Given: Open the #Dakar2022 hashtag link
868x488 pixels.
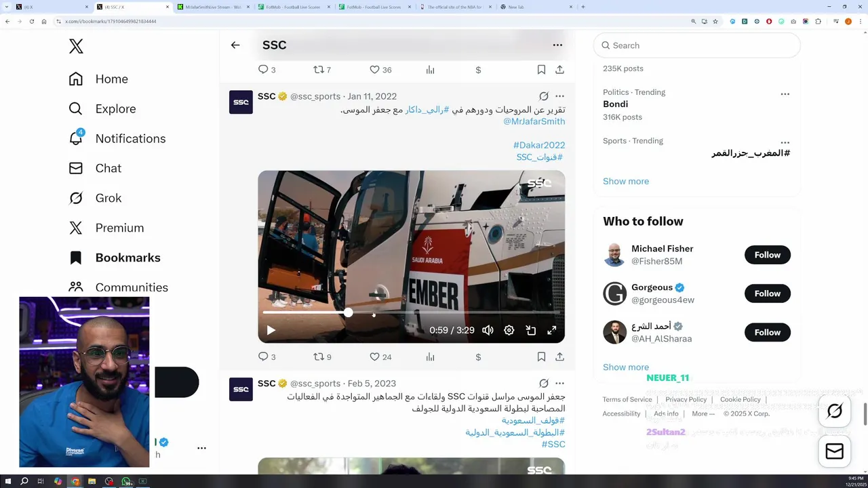Looking at the screenshot, I should click(539, 145).
